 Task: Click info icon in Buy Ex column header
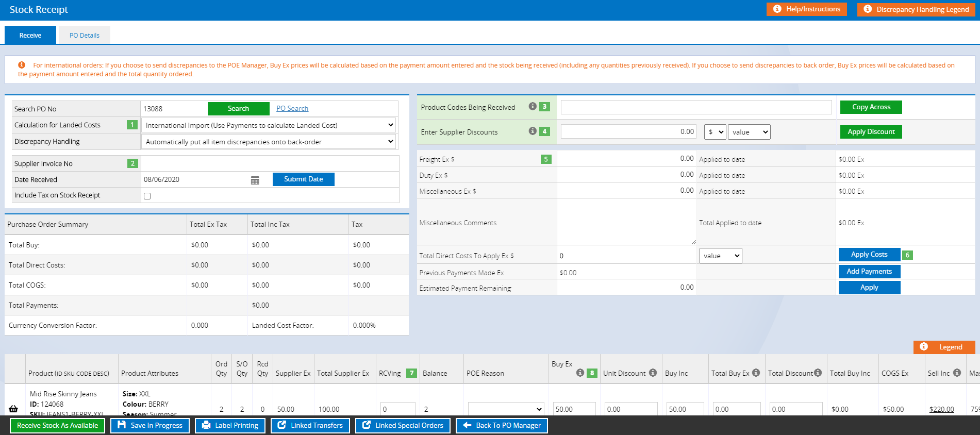[x=580, y=373]
